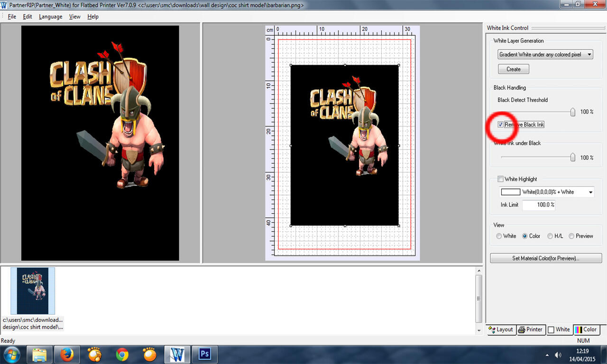Open the Windows Start menu
This screenshot has height=364, width=607.
coord(11,354)
